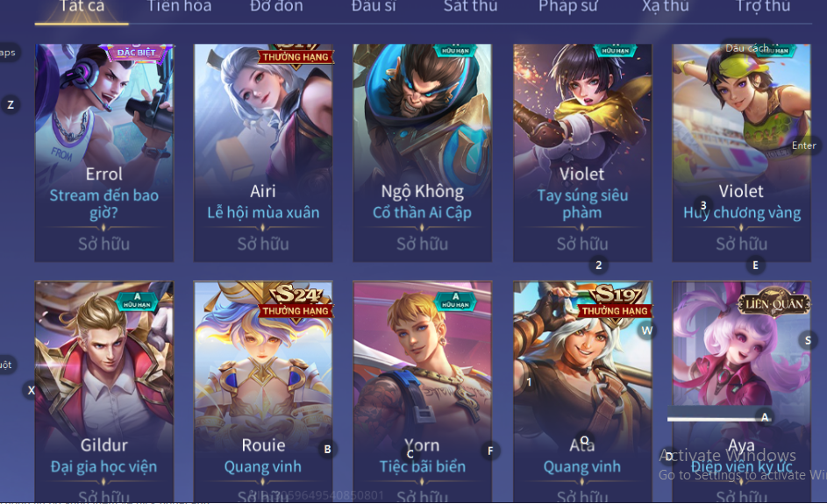Select the Airi Lễ hội mùa xuân skin
Viewport: 827px width, 504px height.
(262, 153)
